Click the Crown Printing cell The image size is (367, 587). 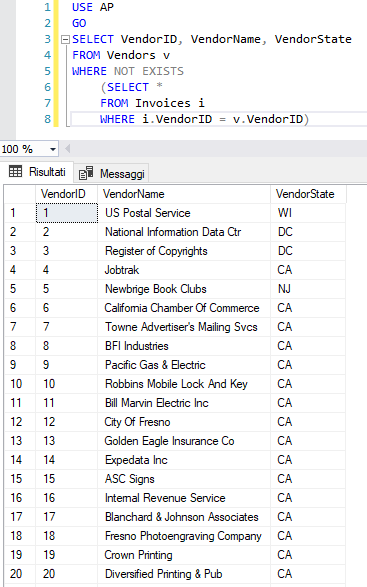coord(184,555)
